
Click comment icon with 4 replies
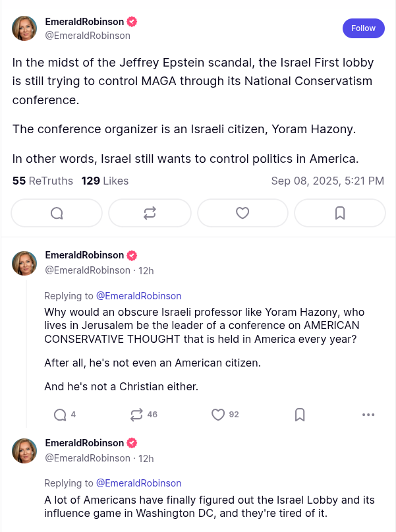[60, 415]
